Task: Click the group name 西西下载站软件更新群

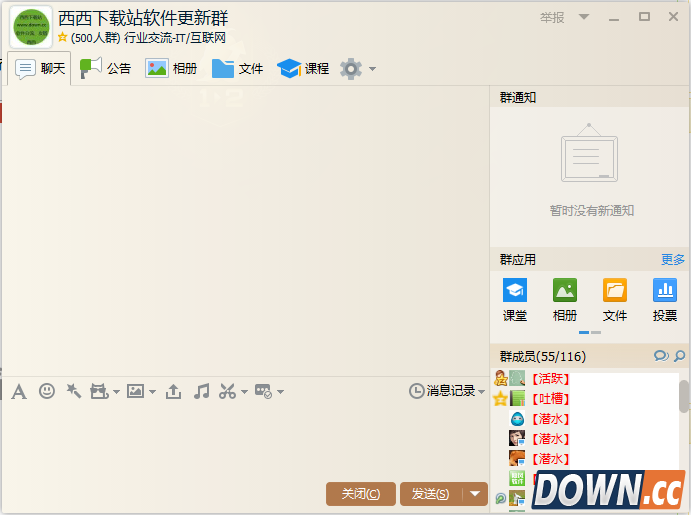Action: (x=143, y=18)
